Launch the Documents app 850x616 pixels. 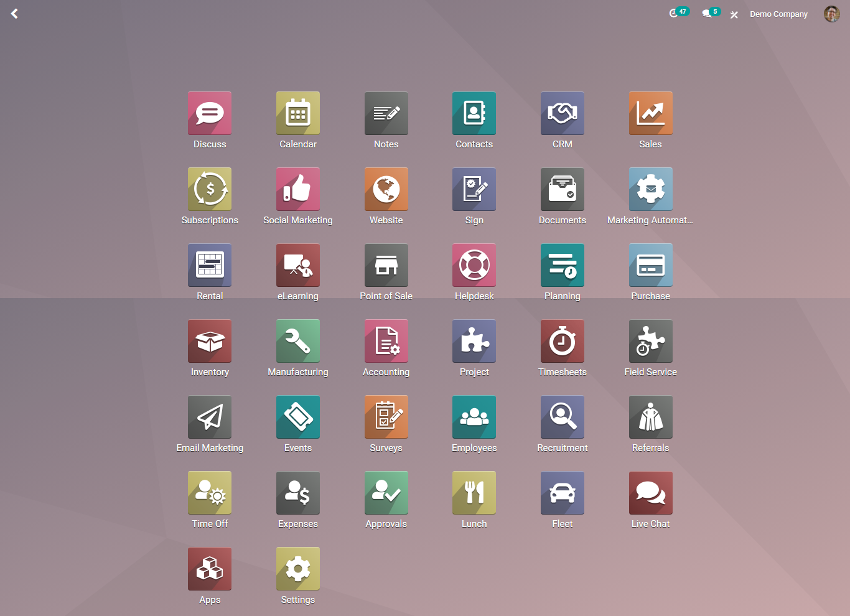(x=563, y=189)
